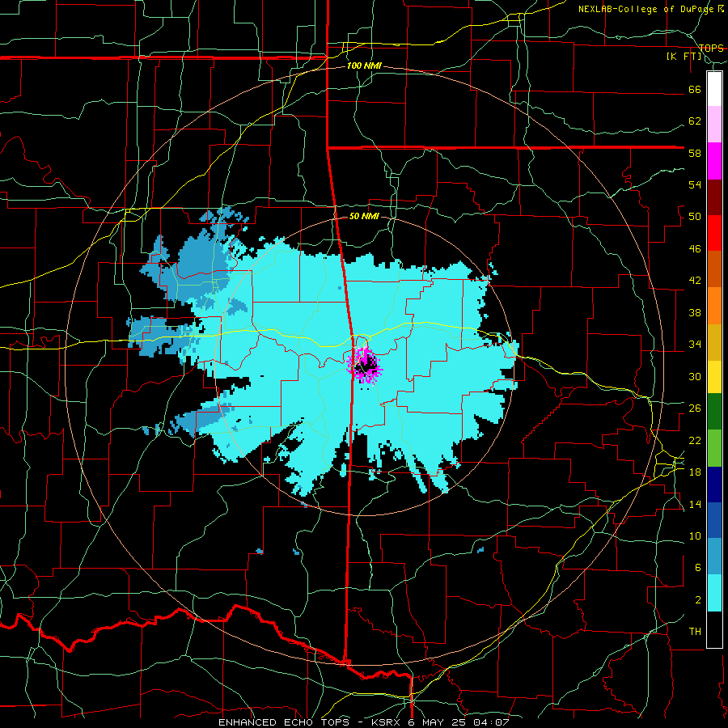Click the '14' legend value label
The width and height of the screenshot is (728, 728).
[695, 504]
